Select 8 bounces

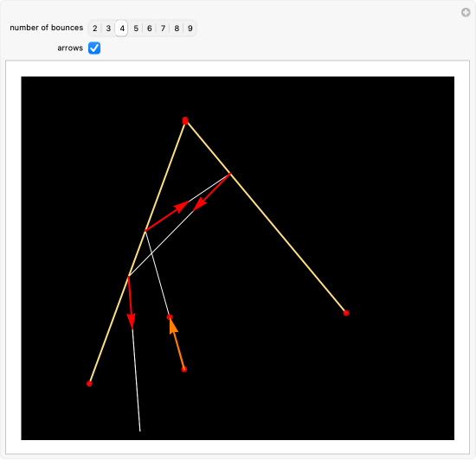pyautogui.click(x=177, y=29)
